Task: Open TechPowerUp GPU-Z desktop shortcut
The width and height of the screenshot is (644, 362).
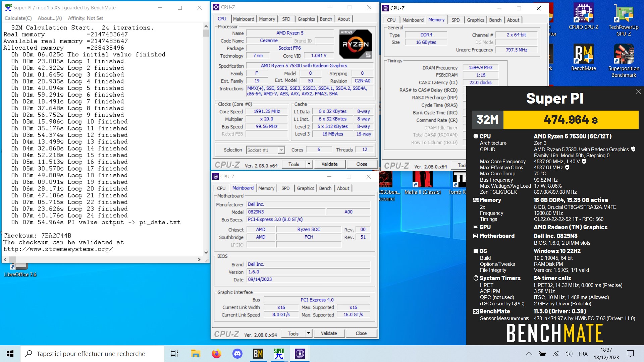Action: 624,19
